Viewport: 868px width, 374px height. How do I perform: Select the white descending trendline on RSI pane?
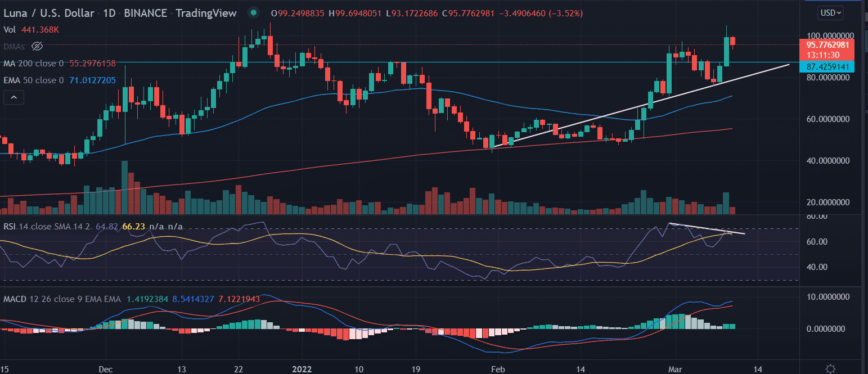click(706, 228)
